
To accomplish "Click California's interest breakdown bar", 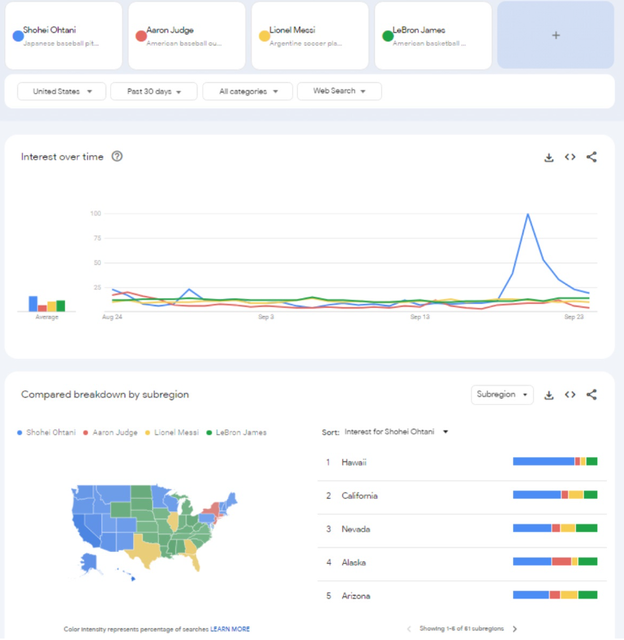I will pyautogui.click(x=555, y=495).
